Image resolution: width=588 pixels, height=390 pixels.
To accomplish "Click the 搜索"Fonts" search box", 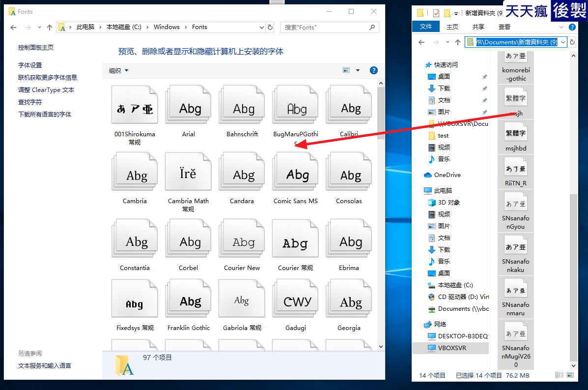I will tap(329, 27).
